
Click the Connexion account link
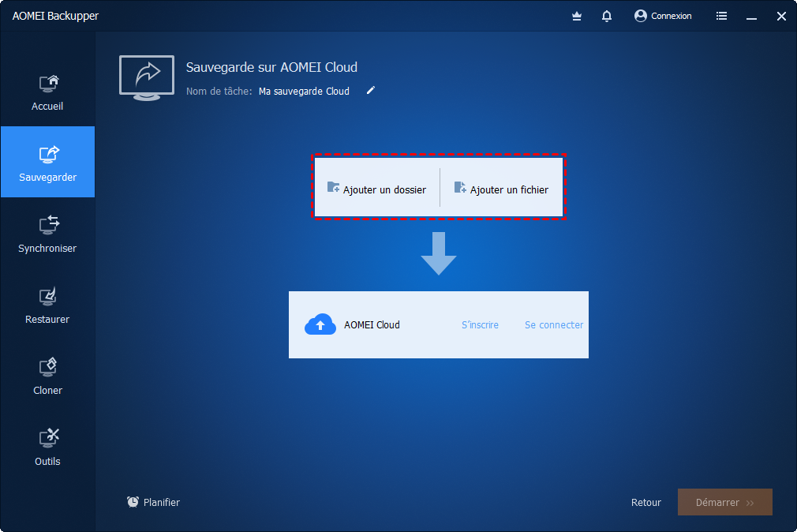(x=663, y=16)
